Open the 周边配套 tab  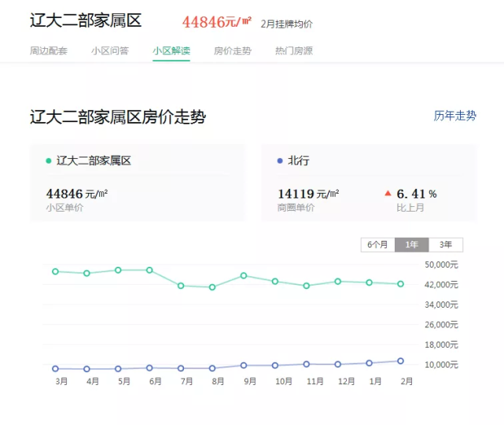coord(49,51)
